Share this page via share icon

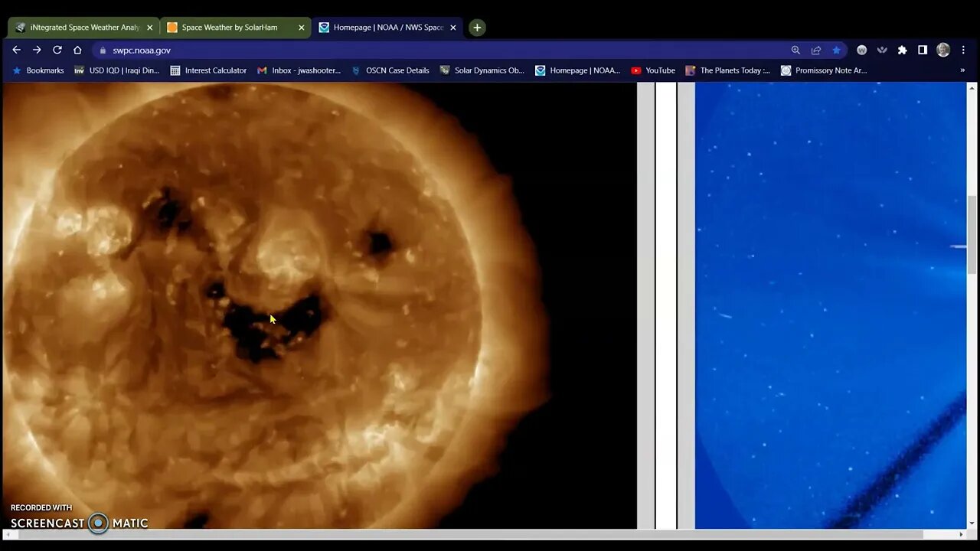pyautogui.click(x=816, y=50)
